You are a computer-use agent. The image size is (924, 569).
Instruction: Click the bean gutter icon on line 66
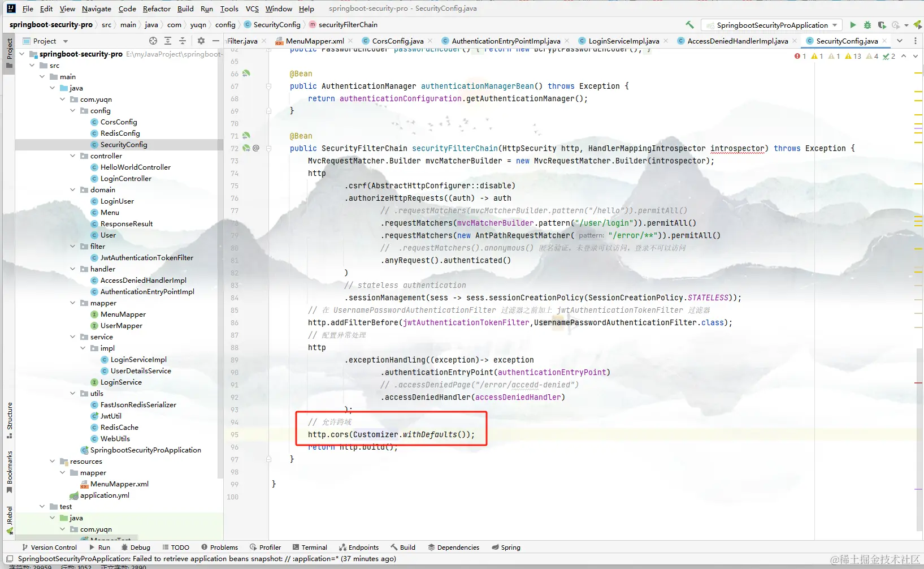point(246,74)
